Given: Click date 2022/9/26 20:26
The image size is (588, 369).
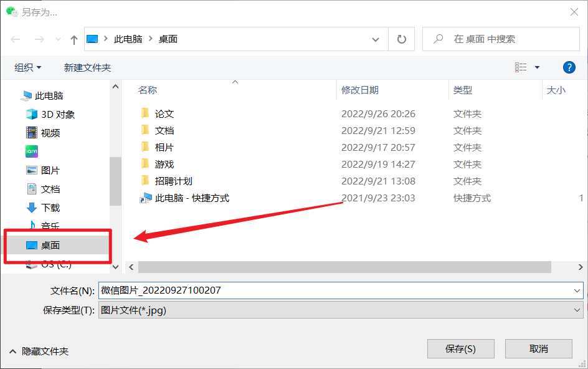Looking at the screenshot, I should [x=378, y=113].
